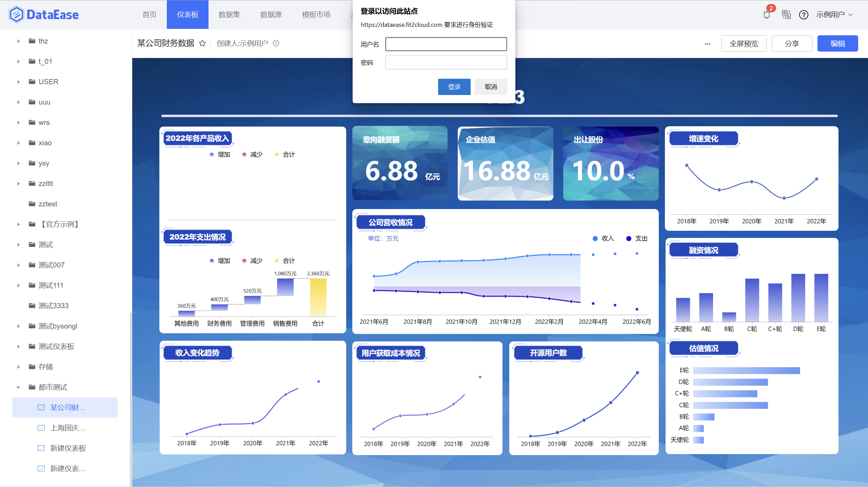Select the 某公司财… tree item

[65, 407]
